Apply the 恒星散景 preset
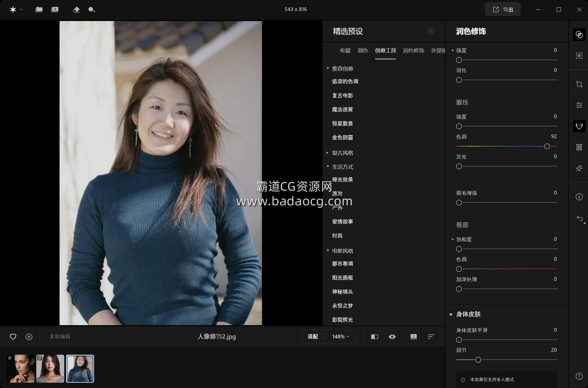The height and width of the screenshot is (388, 588). point(342,124)
